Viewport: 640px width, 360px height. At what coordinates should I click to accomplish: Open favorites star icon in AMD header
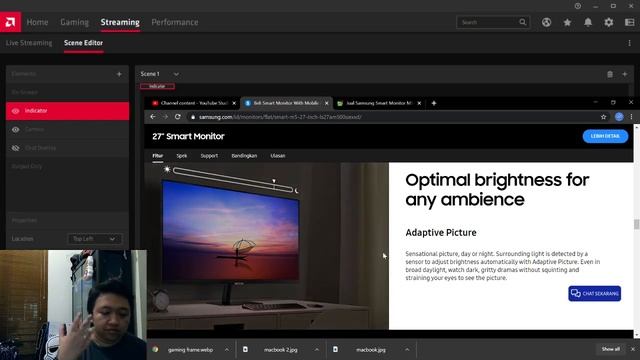pyautogui.click(x=567, y=22)
